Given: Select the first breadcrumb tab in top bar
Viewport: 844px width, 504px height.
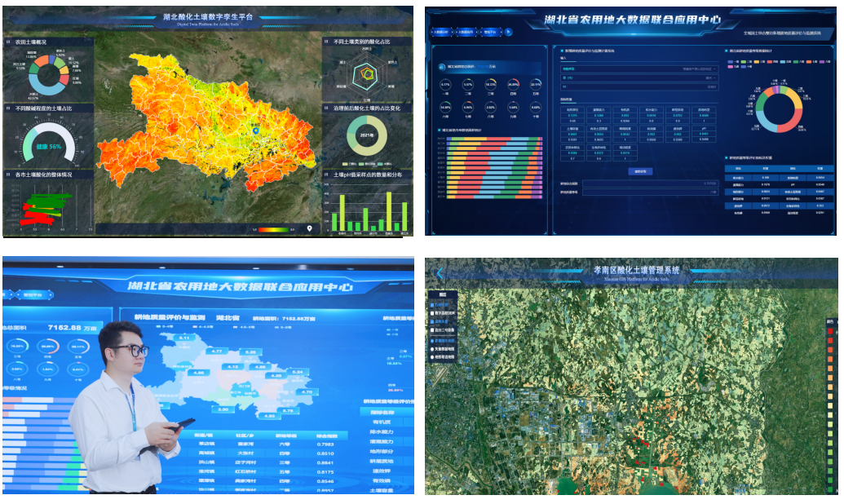Looking at the screenshot, I should pos(441,33).
